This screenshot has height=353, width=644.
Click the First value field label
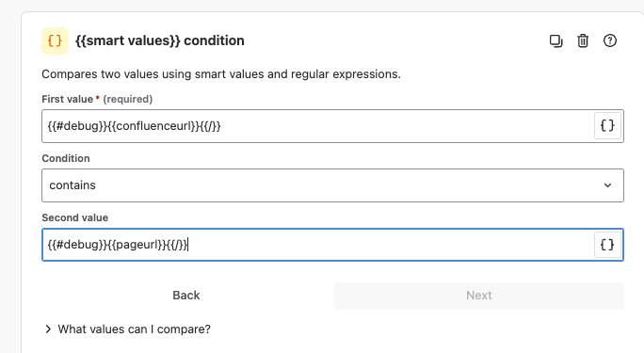tap(68, 100)
